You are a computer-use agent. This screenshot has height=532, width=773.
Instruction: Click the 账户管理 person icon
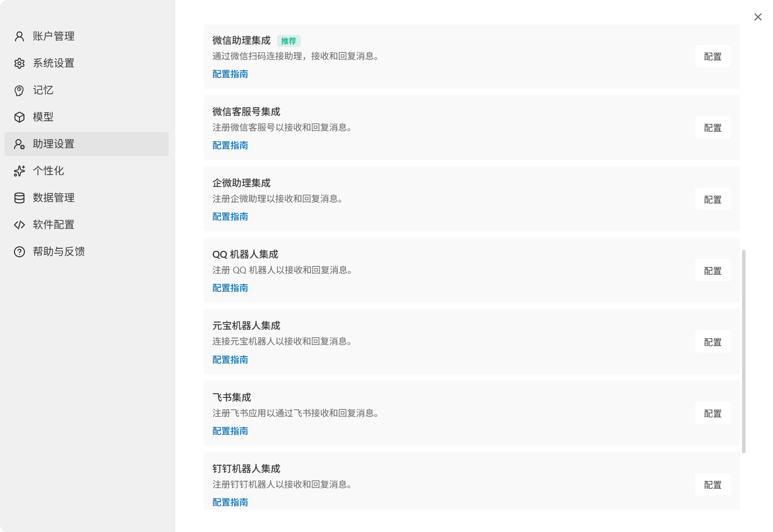coord(19,36)
